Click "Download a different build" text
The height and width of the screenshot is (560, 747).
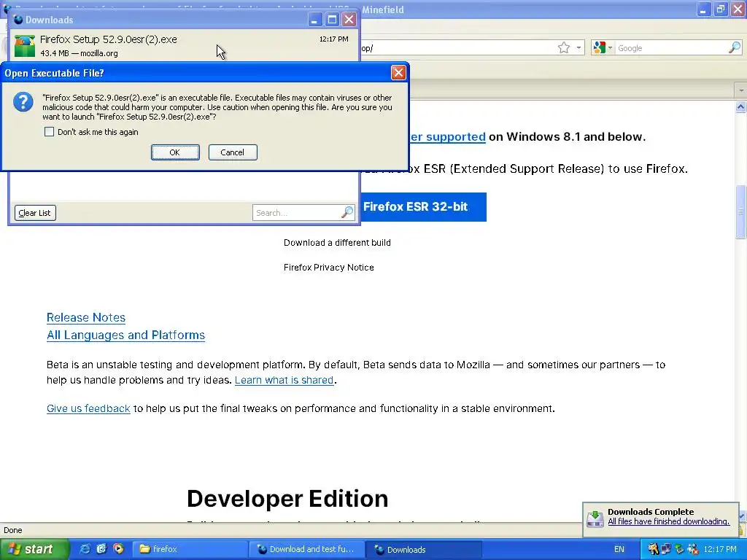(337, 242)
